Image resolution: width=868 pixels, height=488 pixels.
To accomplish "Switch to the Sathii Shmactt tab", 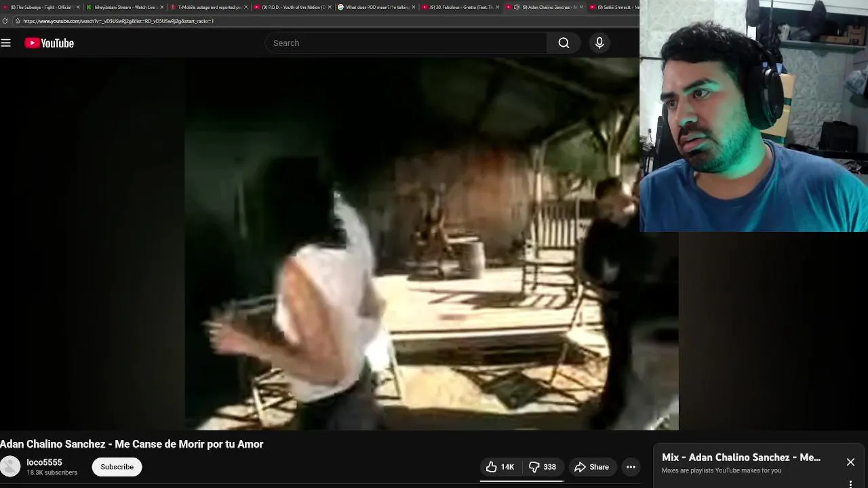I will (614, 7).
